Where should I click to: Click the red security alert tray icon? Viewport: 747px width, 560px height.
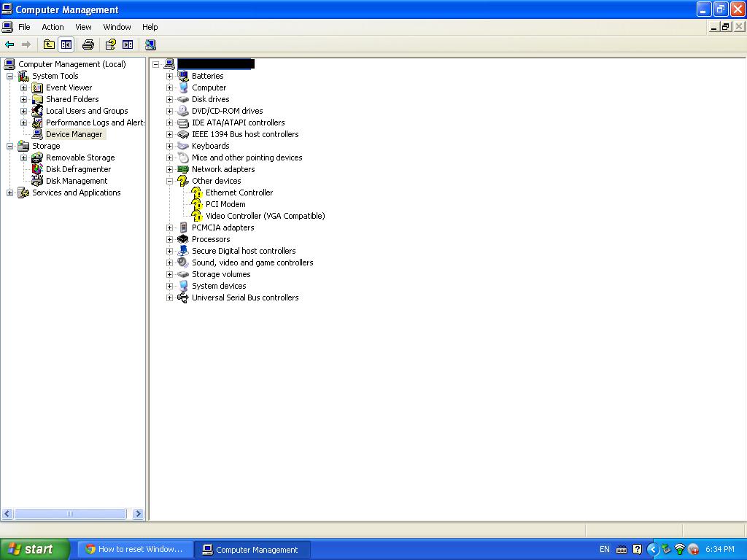pyautogui.click(x=693, y=550)
